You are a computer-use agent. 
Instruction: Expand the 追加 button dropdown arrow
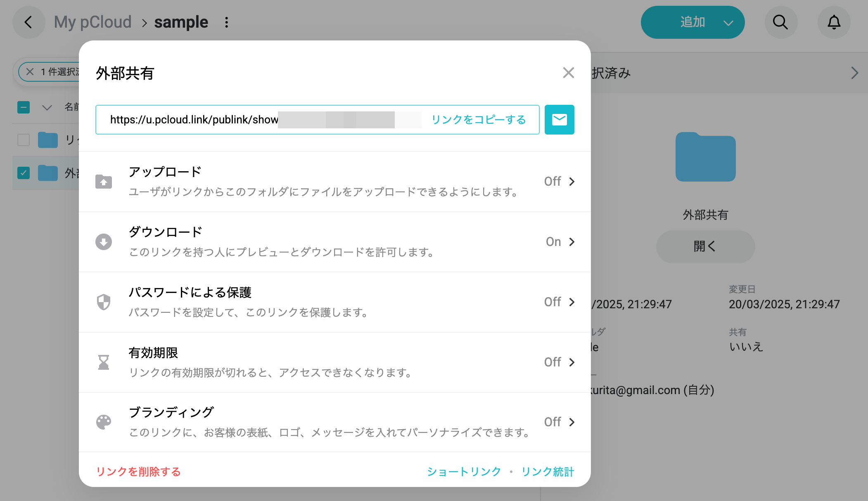728,23
